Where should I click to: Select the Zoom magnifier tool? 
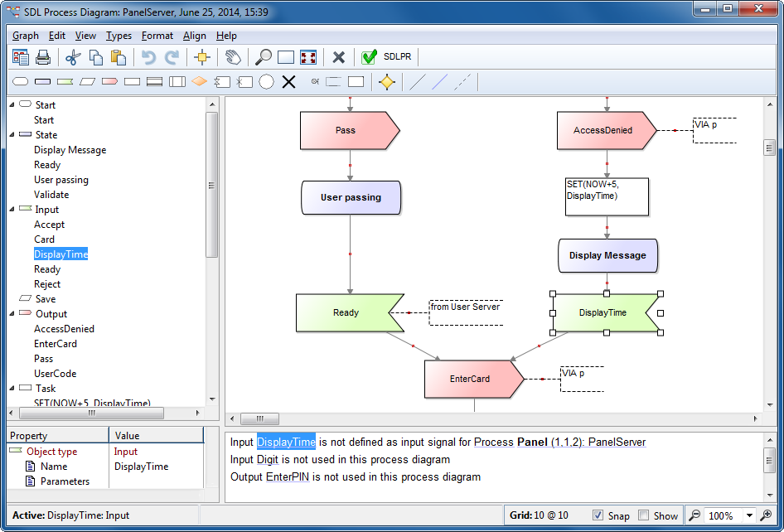click(263, 57)
